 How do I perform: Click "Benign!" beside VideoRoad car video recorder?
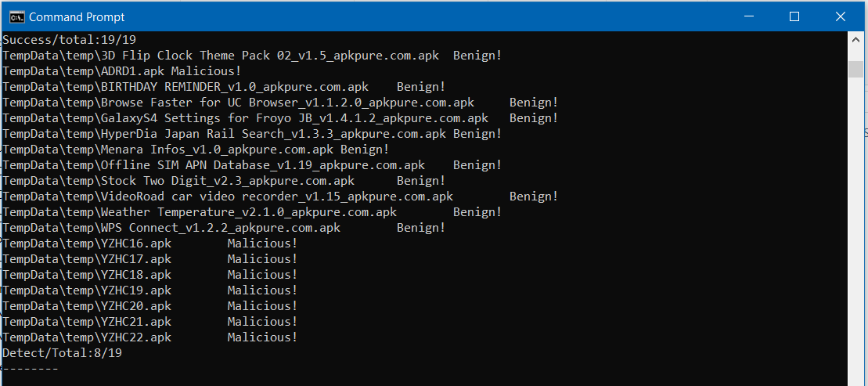coord(533,196)
